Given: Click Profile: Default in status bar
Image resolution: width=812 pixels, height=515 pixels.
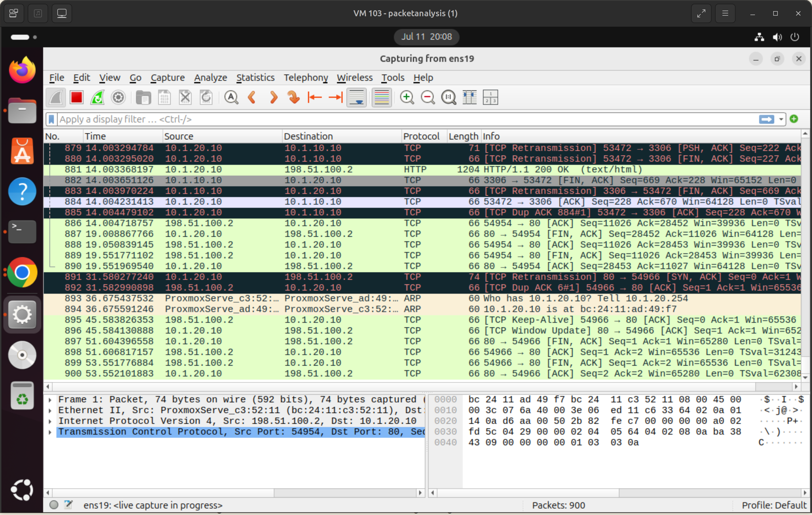Looking at the screenshot, I should [x=774, y=505].
